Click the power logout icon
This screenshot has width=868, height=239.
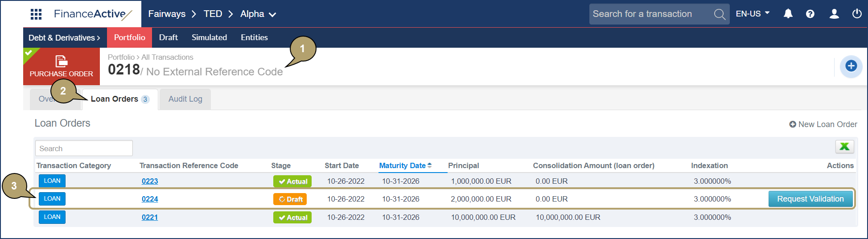click(x=856, y=14)
